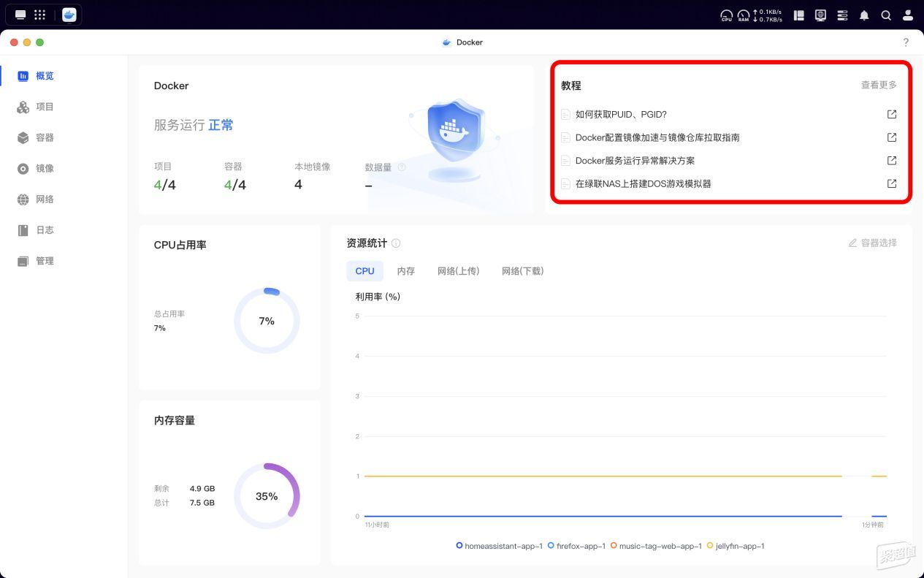924x578 pixels.
Task: Toggle homeassistant-app-1 legend series
Action: point(499,546)
